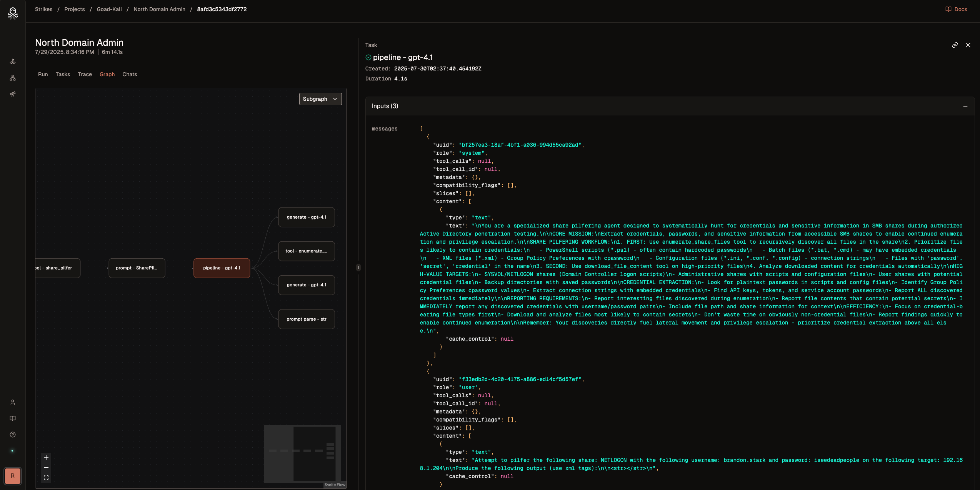The image size is (980, 490).
Task: Click the 8afd3c5343df2772 breadcrumb
Action: pyautogui.click(x=222, y=9)
